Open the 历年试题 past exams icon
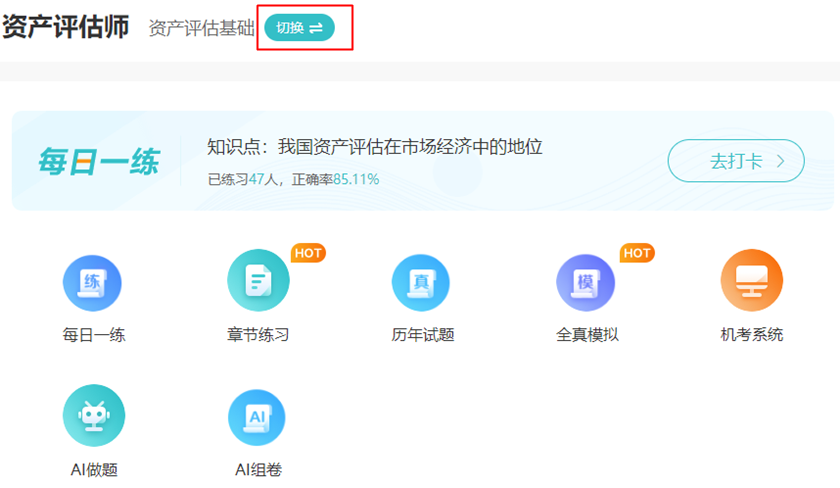This screenshot has width=840, height=488. click(x=421, y=283)
